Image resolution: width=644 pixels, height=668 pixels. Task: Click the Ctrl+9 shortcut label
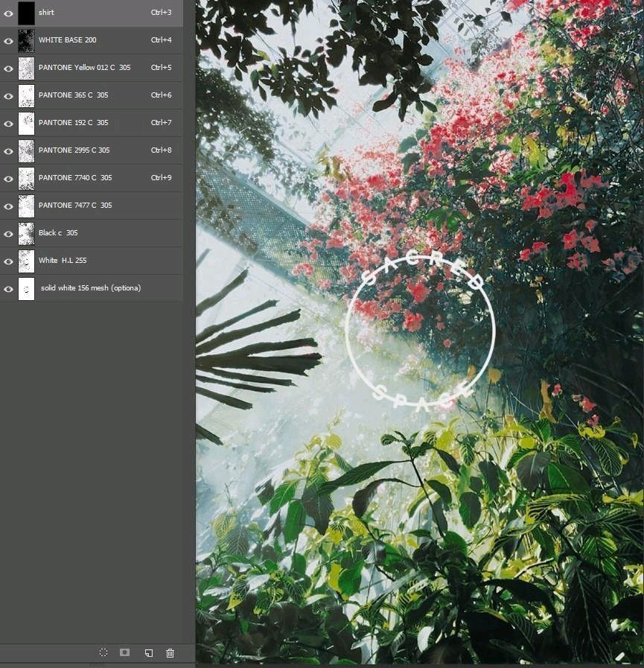161,178
